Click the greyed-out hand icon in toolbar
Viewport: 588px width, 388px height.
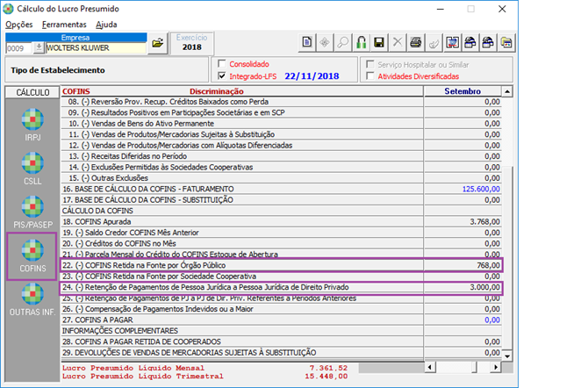click(x=434, y=42)
